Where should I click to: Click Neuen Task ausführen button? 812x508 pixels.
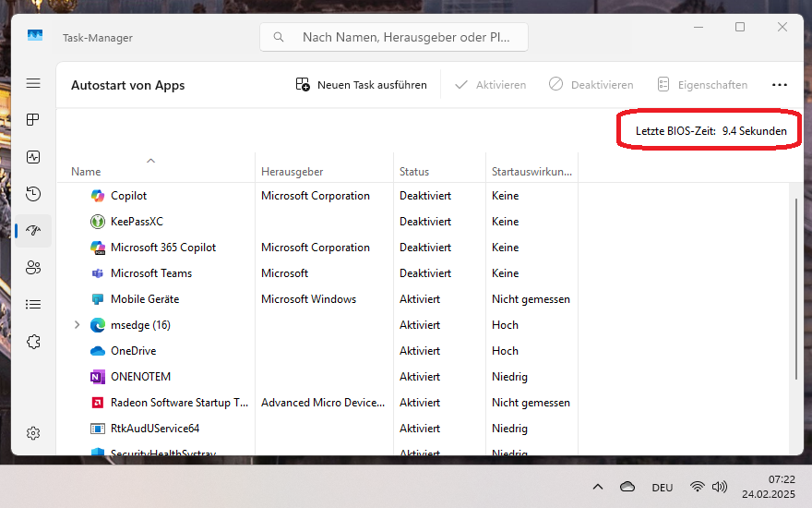click(x=362, y=85)
